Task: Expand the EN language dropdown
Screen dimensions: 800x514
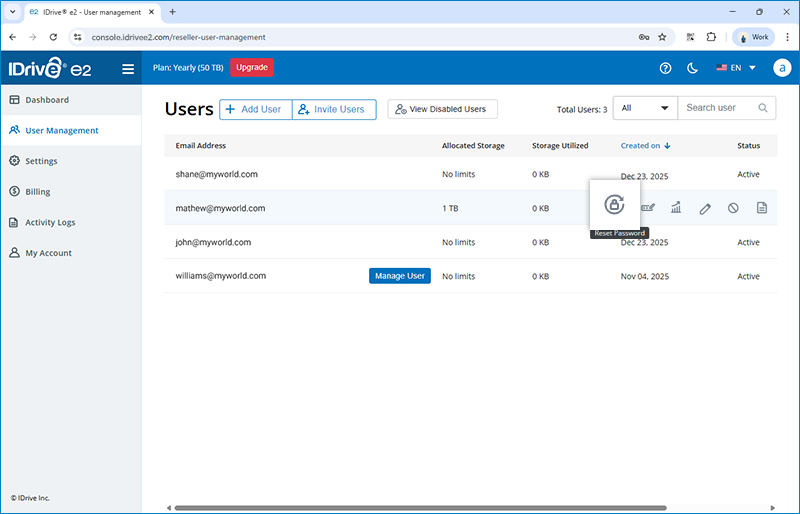Action: pyautogui.click(x=736, y=68)
